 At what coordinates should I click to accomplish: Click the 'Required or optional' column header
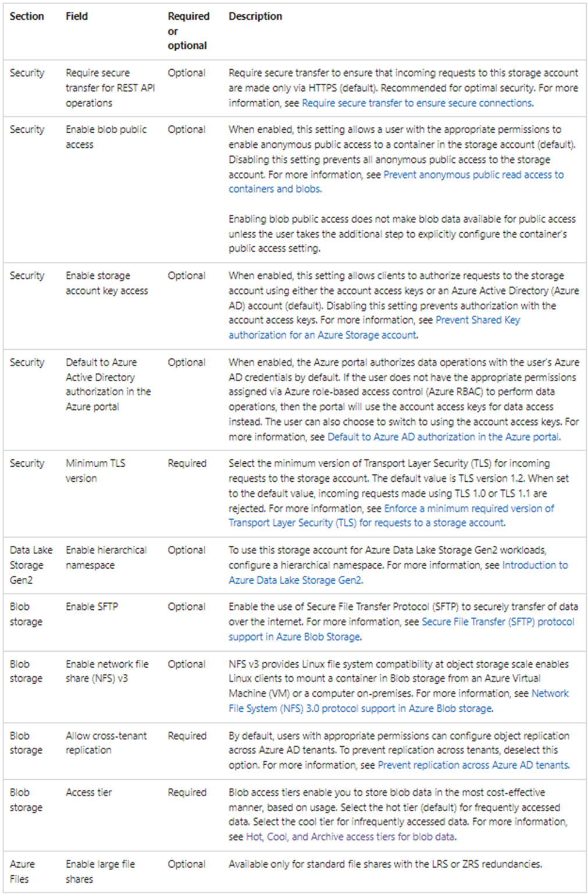point(188,31)
